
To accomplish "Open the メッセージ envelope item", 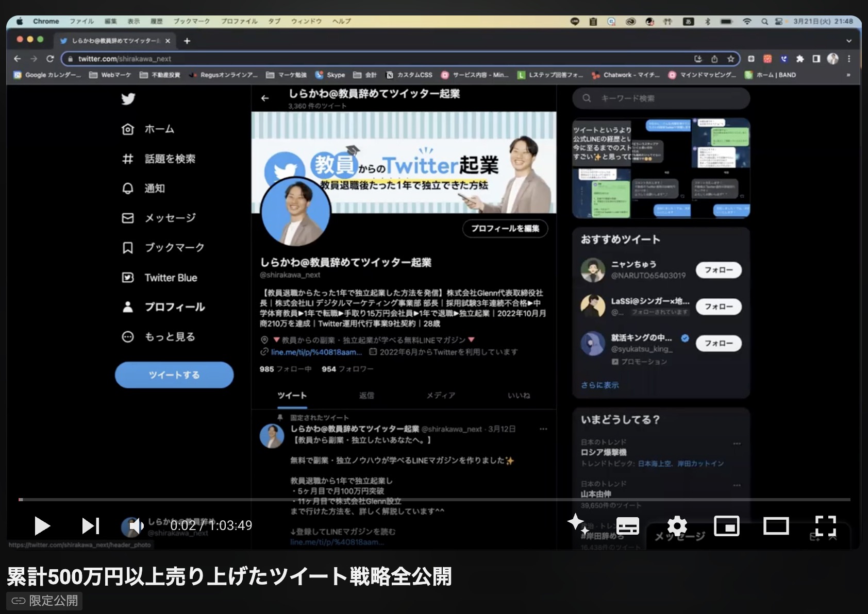I will tap(128, 218).
